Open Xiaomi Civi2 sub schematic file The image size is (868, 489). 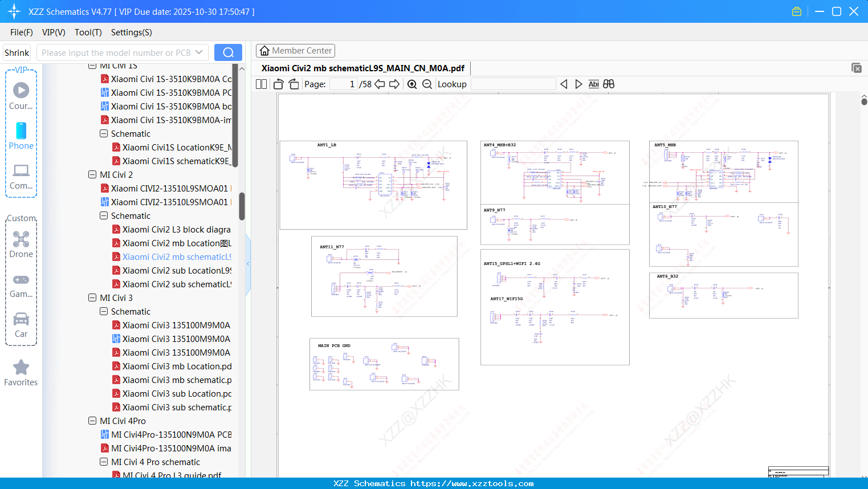coord(172,284)
